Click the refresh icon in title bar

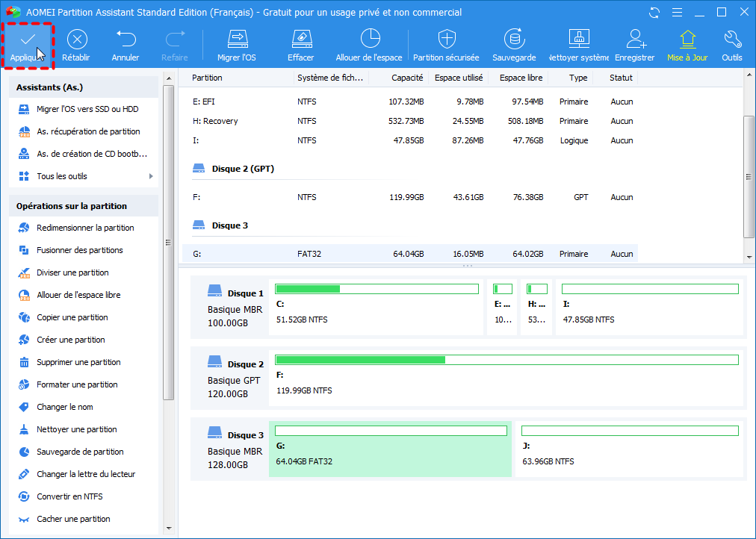point(655,13)
